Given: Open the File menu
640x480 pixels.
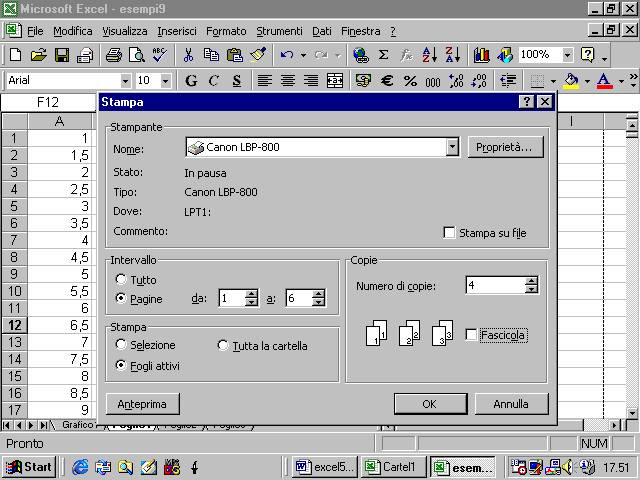Looking at the screenshot, I should pos(35,31).
